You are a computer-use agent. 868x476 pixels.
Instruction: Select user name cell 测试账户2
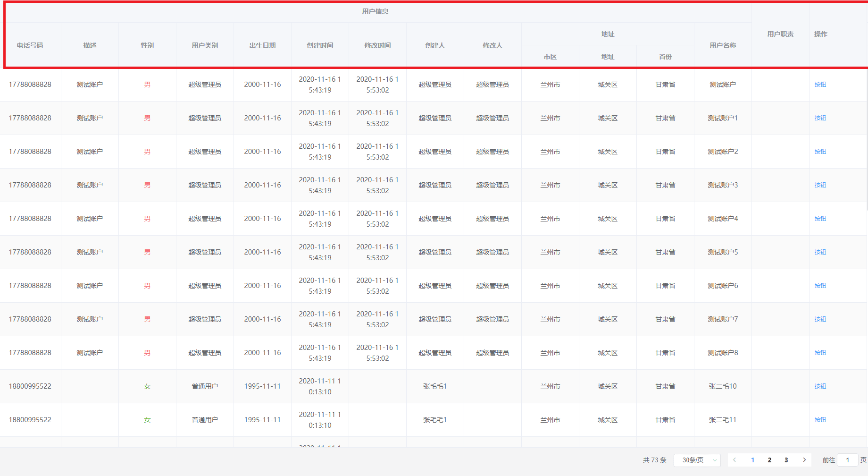[723, 152]
